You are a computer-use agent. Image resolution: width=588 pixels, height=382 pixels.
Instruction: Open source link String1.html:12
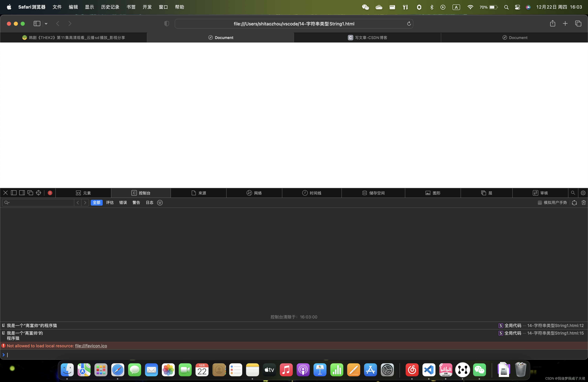point(555,325)
